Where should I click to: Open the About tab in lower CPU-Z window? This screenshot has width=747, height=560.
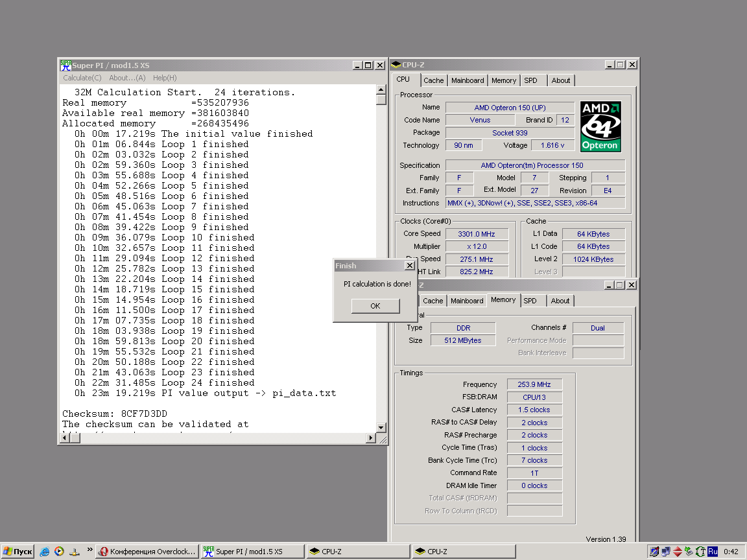(x=560, y=301)
